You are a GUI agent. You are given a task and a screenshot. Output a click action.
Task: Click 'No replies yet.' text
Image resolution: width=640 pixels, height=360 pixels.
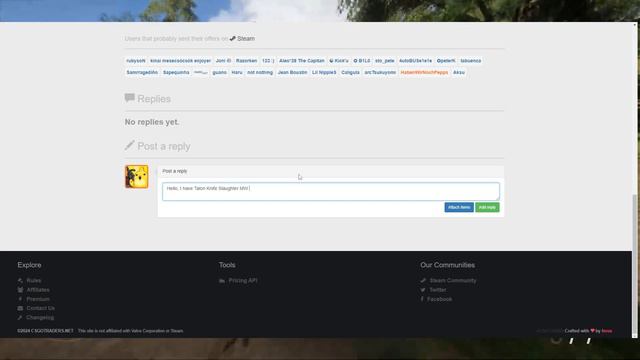tap(152, 122)
